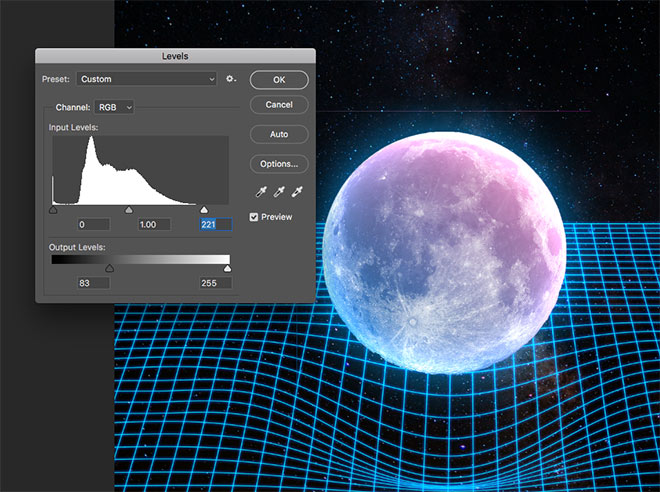The width and height of the screenshot is (660, 492).
Task: Open the preset options gear menu
Action: pos(231,79)
